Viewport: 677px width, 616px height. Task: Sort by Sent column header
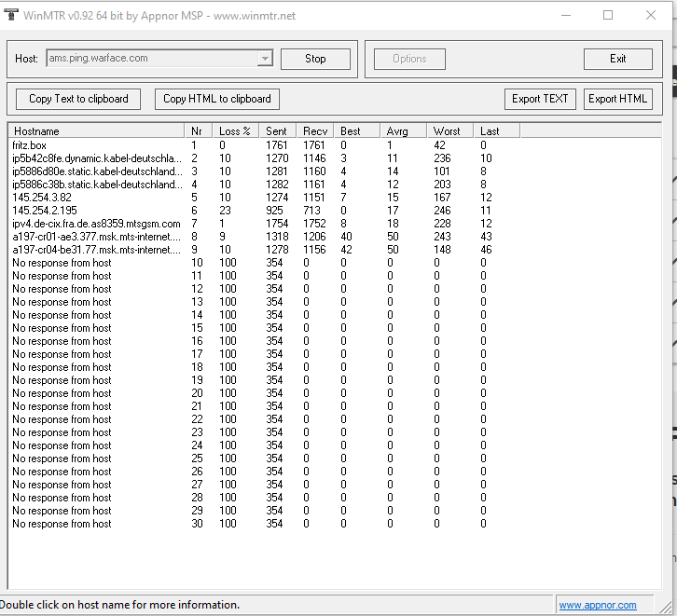(x=278, y=131)
